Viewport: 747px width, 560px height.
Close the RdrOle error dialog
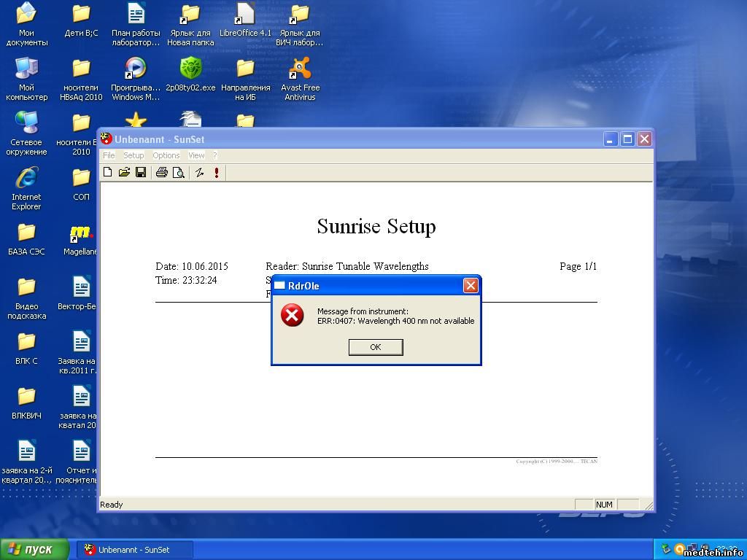click(471, 286)
